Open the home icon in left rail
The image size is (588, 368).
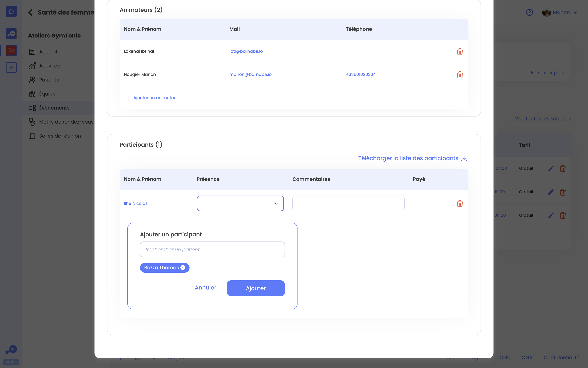(11, 11)
